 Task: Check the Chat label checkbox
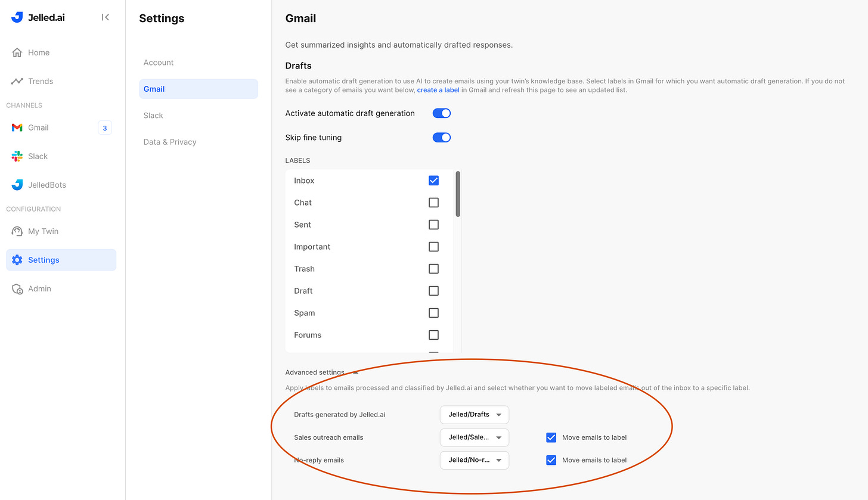(x=433, y=203)
